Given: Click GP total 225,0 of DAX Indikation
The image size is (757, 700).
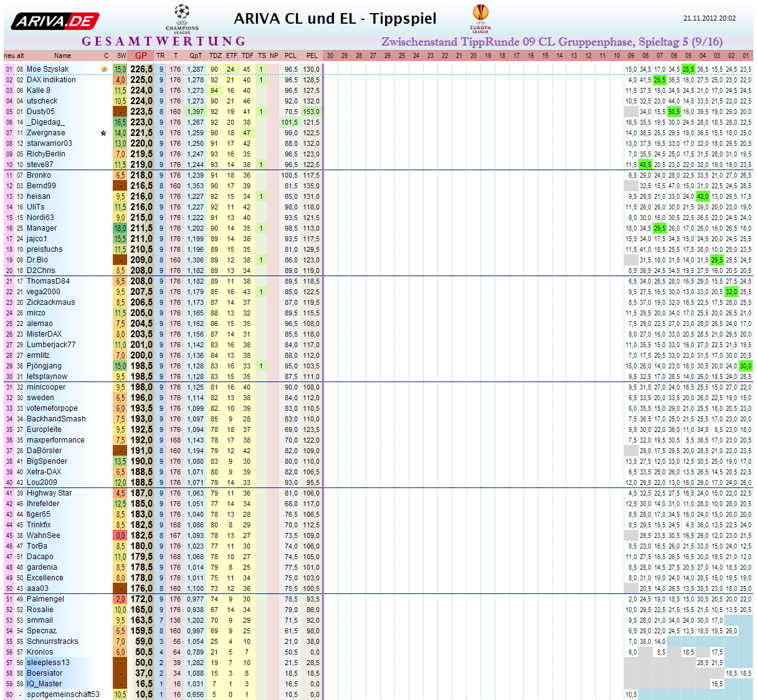Looking at the screenshot, I should tap(141, 80).
